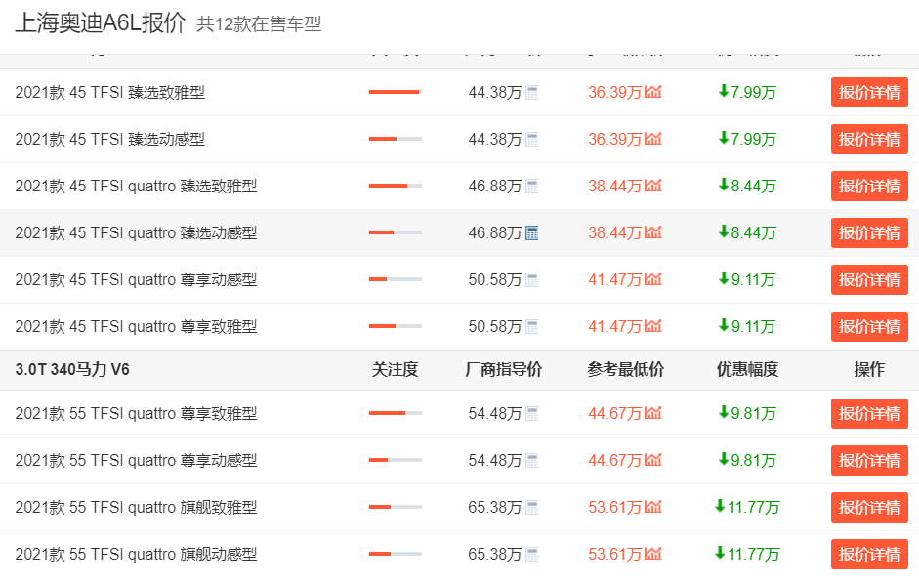This screenshot has height=588, width=919.
Task: Click lowest price 53.61万 for 旗舰致雅型
Action: coord(615,508)
